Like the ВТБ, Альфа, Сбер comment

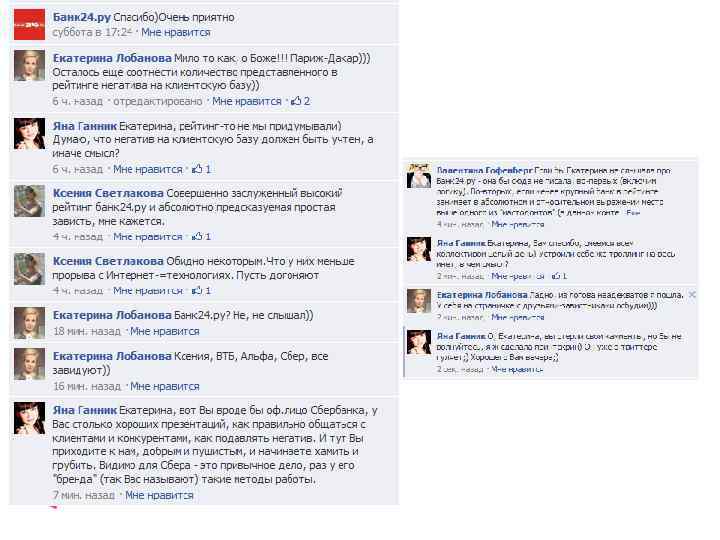click(x=164, y=386)
